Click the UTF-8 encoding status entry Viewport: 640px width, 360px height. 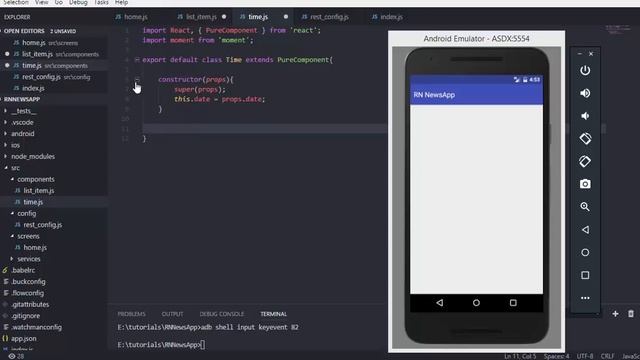click(x=585, y=356)
